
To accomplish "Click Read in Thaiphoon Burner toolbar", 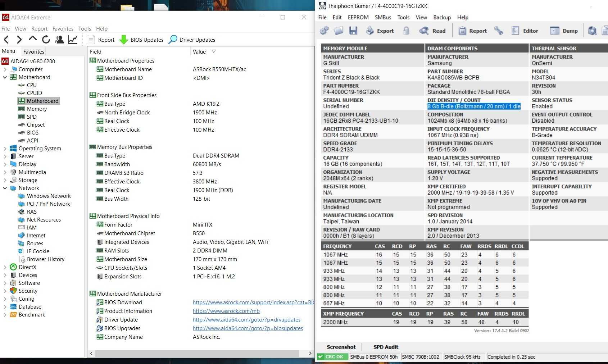I will pos(432,31).
